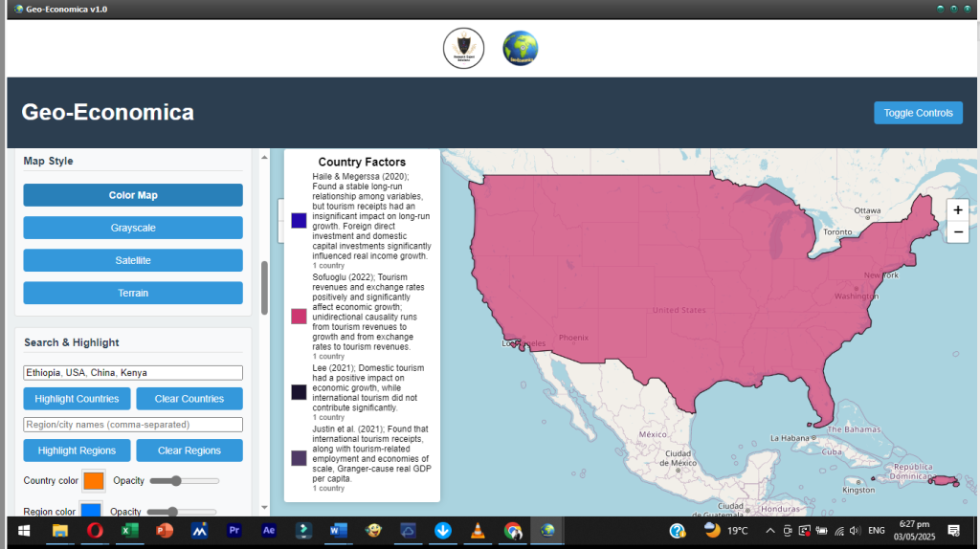980x549 pixels.
Task: Show hidden system tray icons
Action: (771, 530)
